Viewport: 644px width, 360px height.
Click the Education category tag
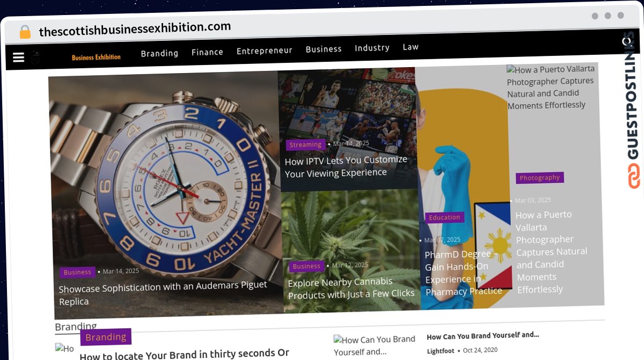tap(445, 218)
